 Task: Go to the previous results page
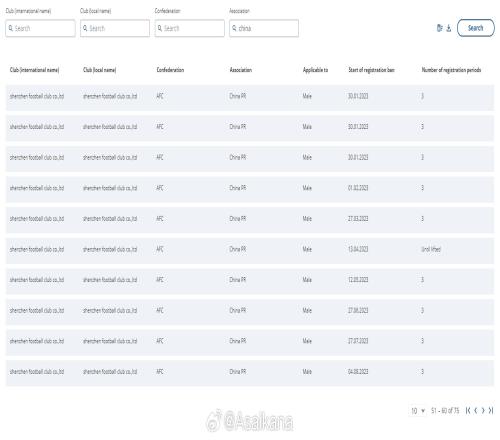point(476,410)
